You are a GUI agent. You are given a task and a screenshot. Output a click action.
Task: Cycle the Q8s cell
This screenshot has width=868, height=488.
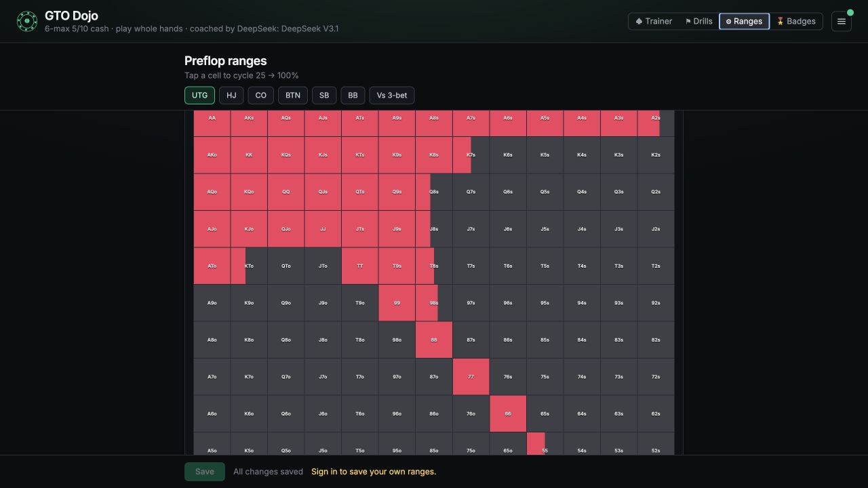(x=434, y=192)
